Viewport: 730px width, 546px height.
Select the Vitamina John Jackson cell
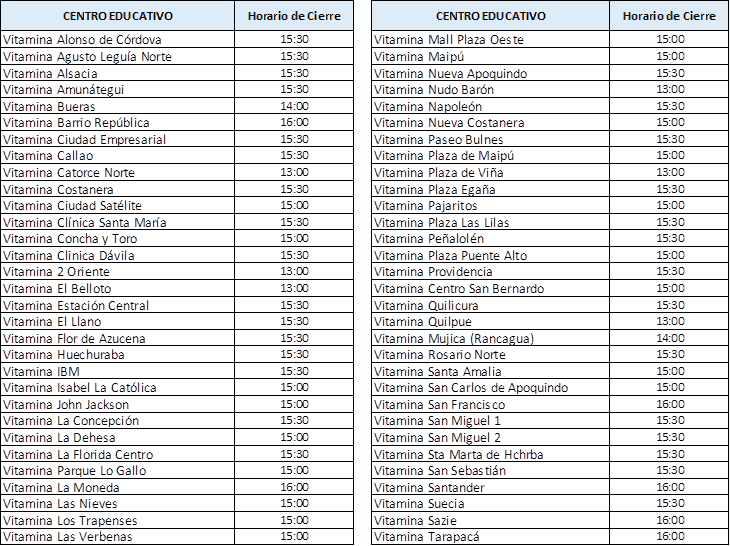(x=117, y=404)
